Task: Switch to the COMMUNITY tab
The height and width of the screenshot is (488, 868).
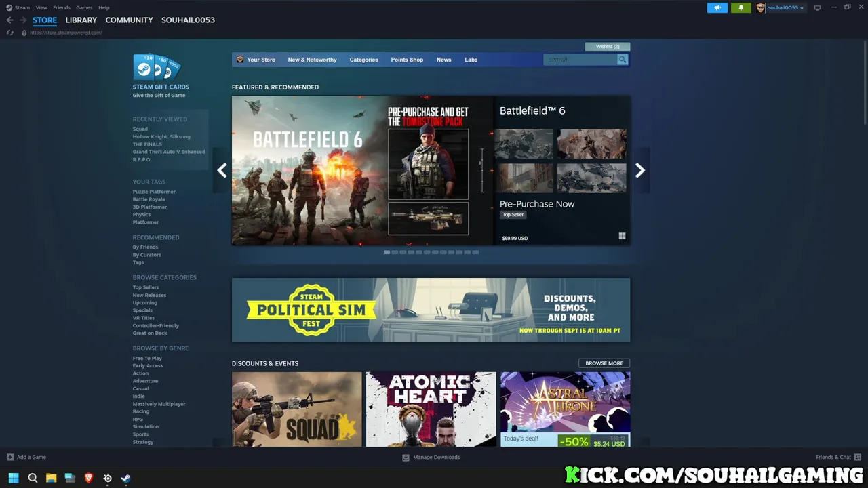Action: pyautogui.click(x=129, y=20)
